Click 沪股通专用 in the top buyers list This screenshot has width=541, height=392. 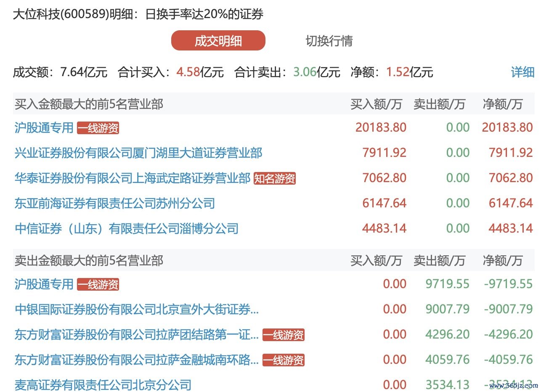pos(44,127)
